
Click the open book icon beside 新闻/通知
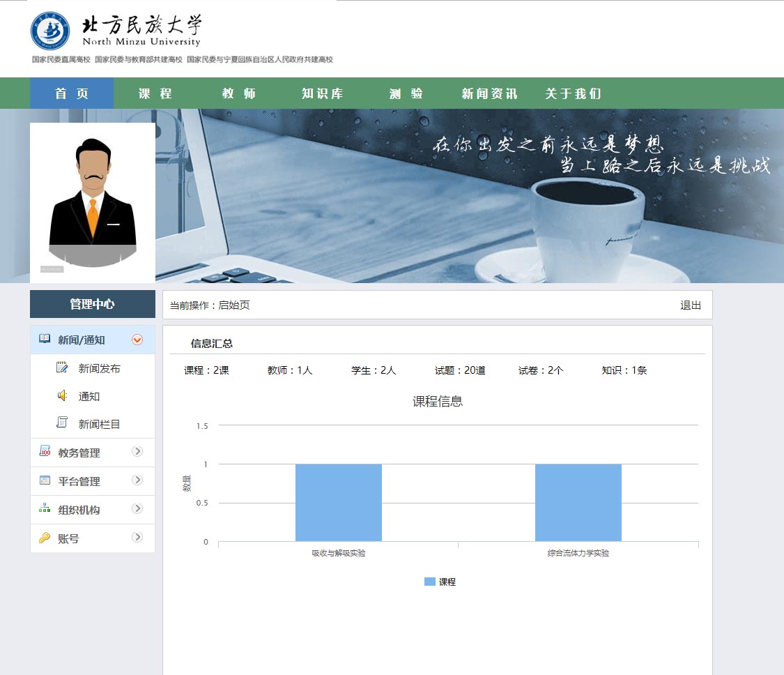[45, 339]
